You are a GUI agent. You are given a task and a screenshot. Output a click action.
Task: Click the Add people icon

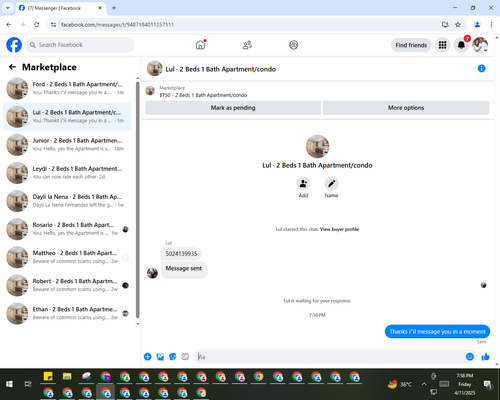(x=303, y=184)
